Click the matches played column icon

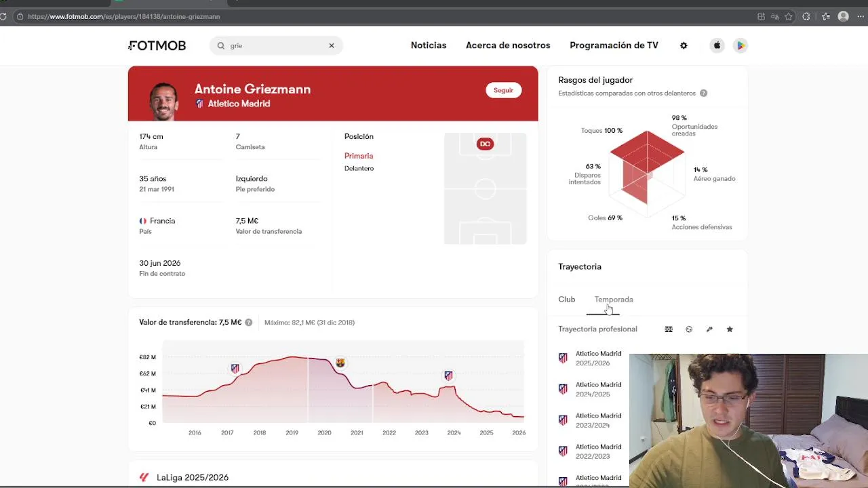(669, 329)
